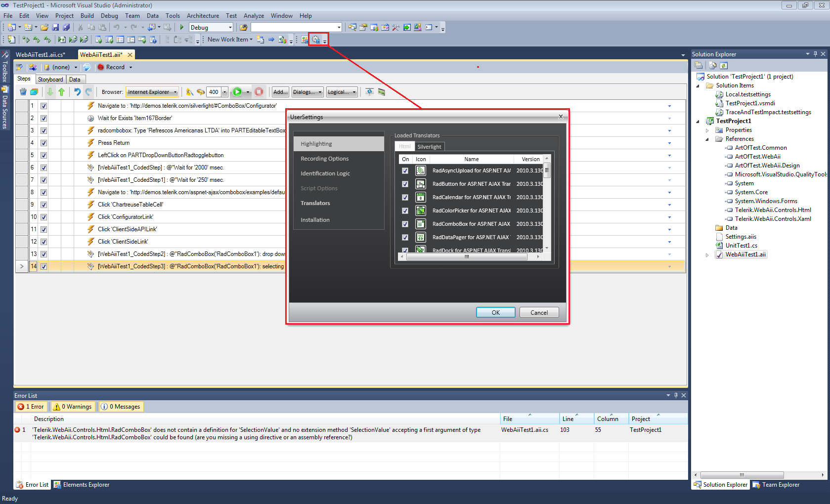Click the Add... button
Image resolution: width=830 pixels, height=504 pixels.
280,92
